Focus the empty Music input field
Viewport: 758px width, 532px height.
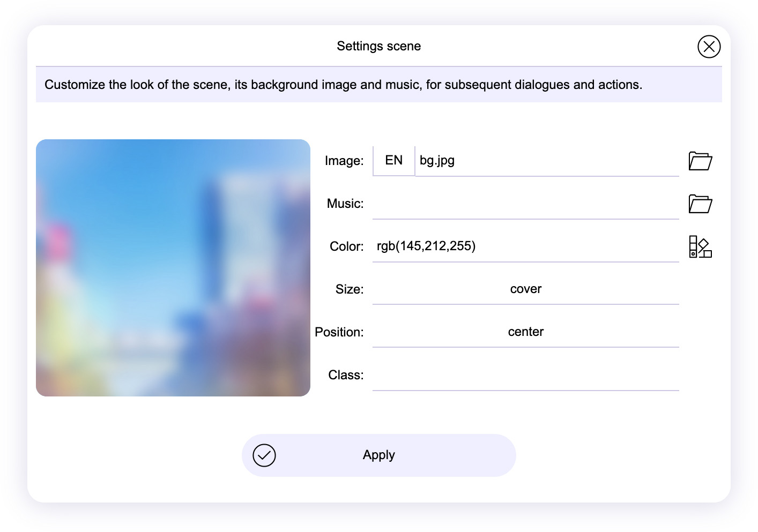525,204
